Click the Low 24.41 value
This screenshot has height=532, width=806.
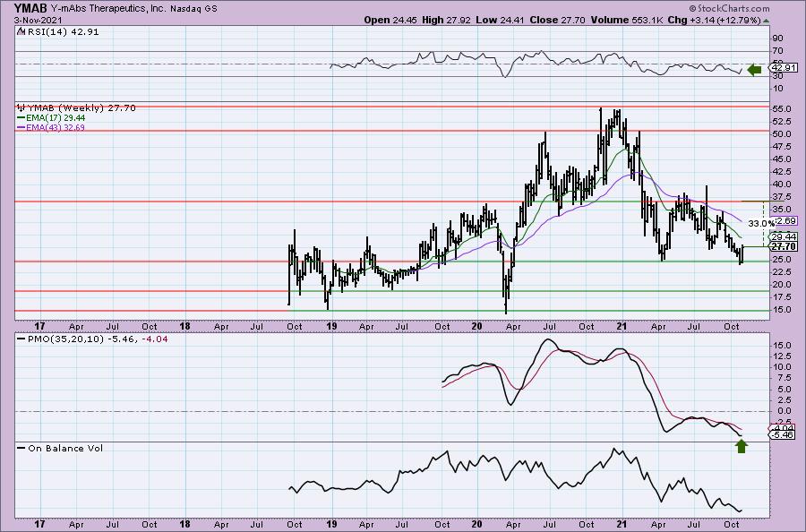[x=501, y=20]
